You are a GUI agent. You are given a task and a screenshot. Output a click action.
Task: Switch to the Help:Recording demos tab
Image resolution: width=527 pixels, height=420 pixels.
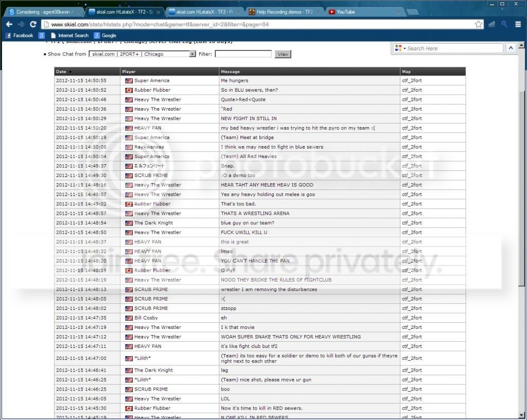tap(284, 12)
